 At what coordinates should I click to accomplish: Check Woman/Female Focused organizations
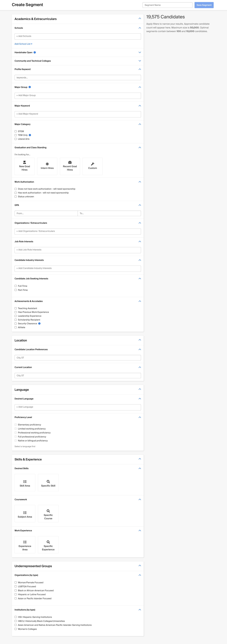16,583
